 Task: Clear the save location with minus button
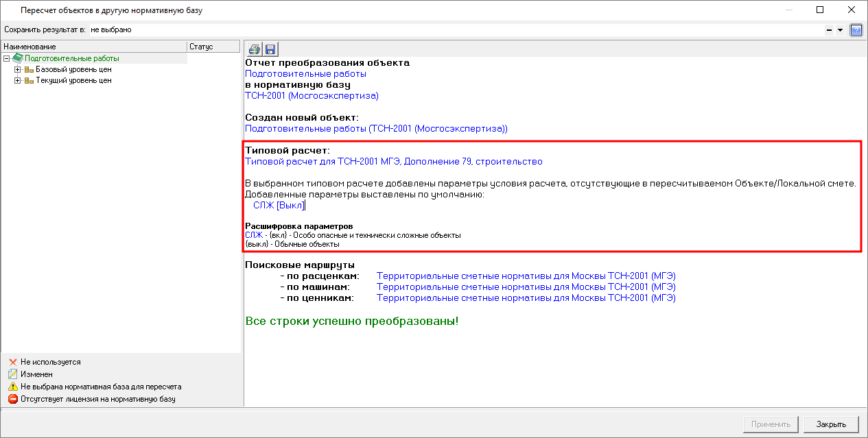(829, 30)
